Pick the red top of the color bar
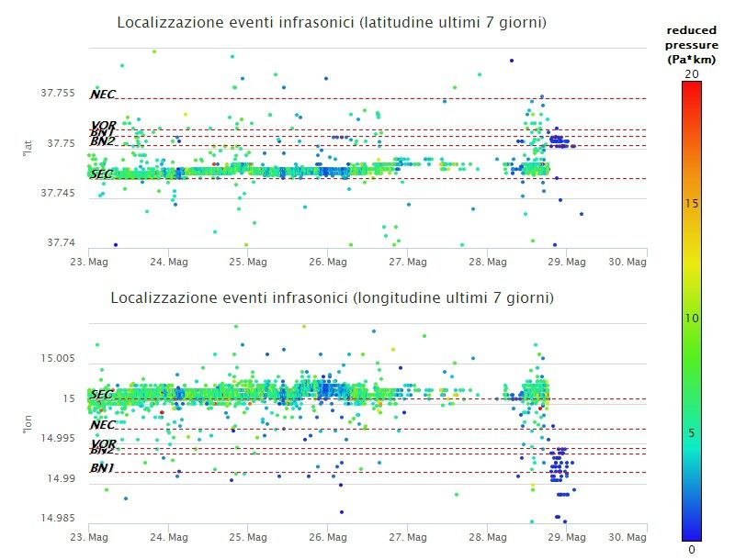The image size is (735, 560). (x=691, y=87)
